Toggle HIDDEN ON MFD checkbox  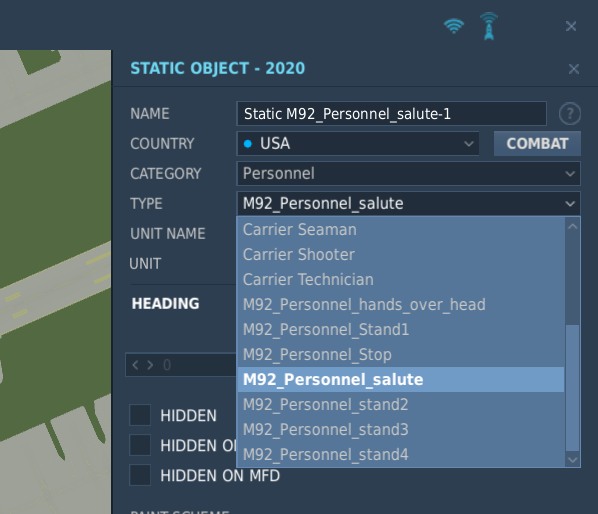[140, 475]
